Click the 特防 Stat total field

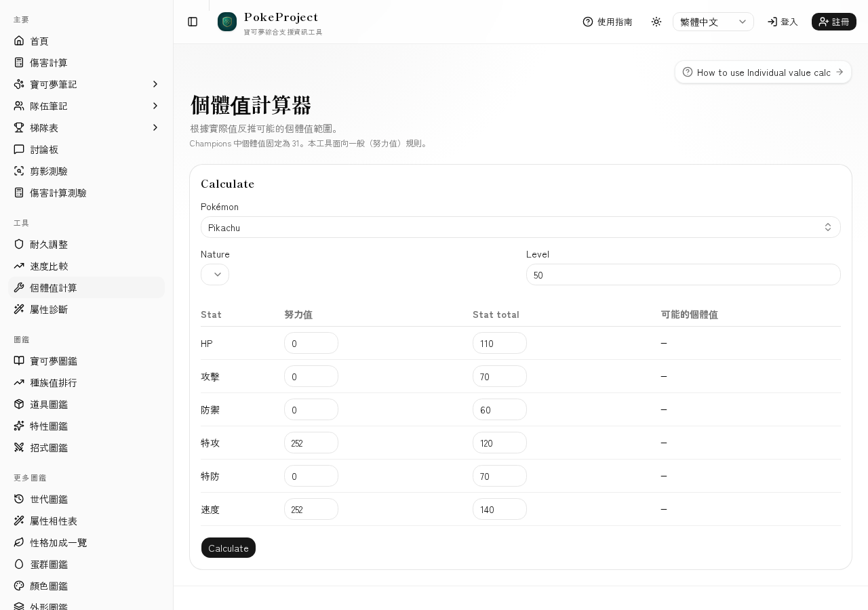tap(500, 476)
